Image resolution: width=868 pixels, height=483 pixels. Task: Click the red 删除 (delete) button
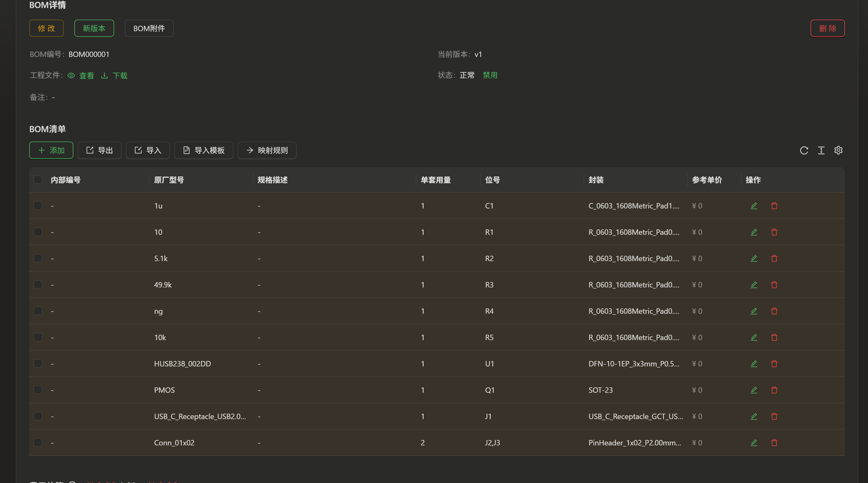point(827,28)
